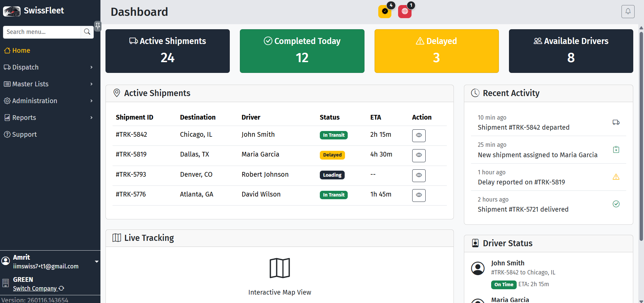Click the Shipment ID column header
The height and width of the screenshot is (303, 644).
134,117
